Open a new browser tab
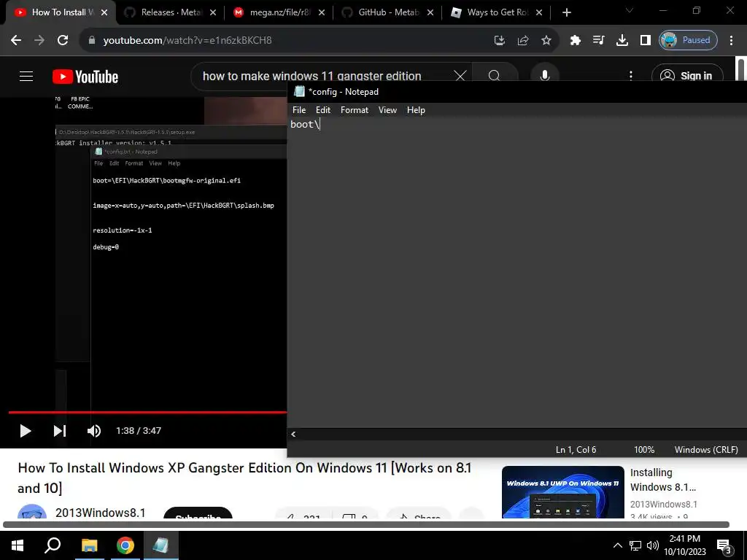The width and height of the screenshot is (747, 560). pyautogui.click(x=566, y=13)
